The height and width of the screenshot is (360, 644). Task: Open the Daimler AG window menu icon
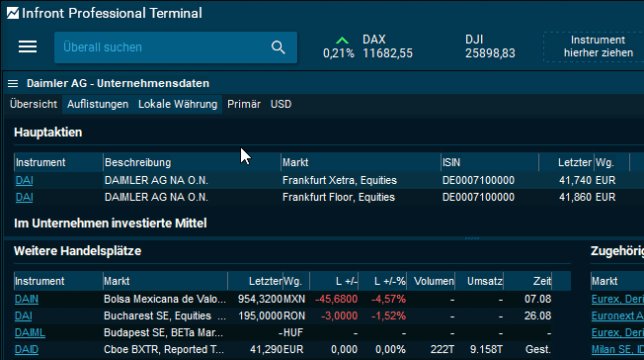click(x=13, y=83)
